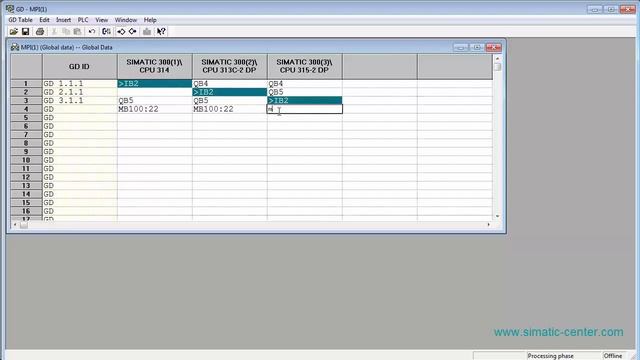The width and height of the screenshot is (640, 360).
Task: Mark cell as sender icon
Action: tap(121, 31)
